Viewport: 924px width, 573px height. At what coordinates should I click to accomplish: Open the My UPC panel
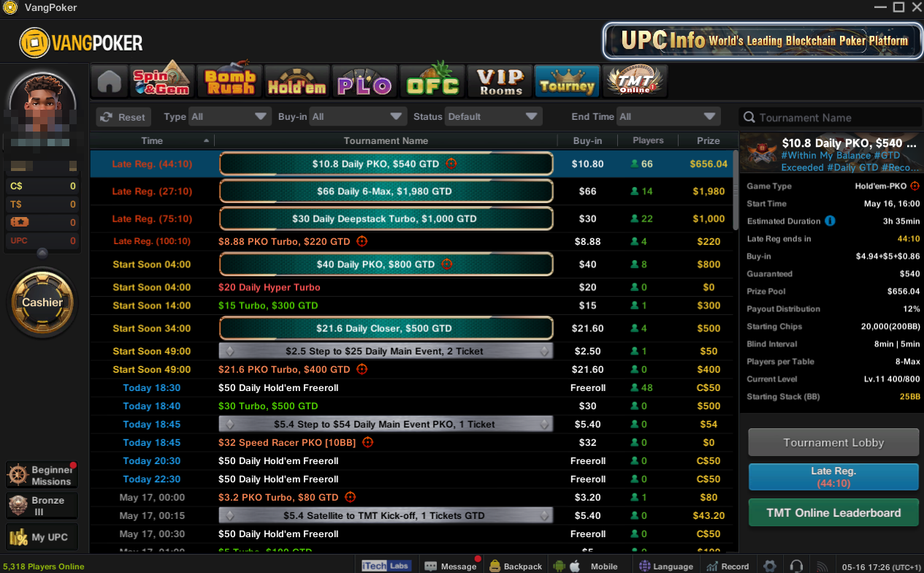pos(42,537)
